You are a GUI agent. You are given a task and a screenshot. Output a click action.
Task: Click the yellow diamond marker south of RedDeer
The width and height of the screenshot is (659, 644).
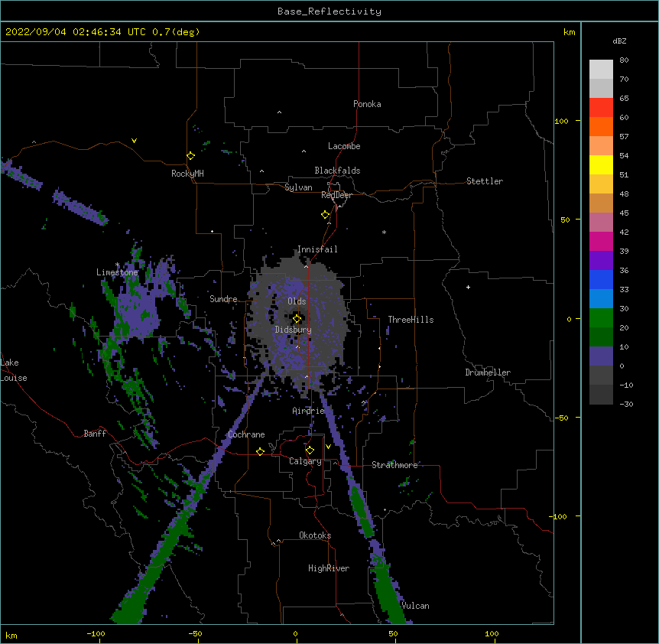pyautogui.click(x=325, y=215)
